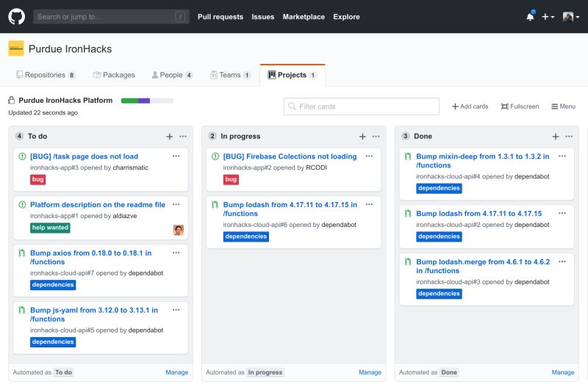Go to Issues in top navigation
588x390 pixels.
pos(263,17)
